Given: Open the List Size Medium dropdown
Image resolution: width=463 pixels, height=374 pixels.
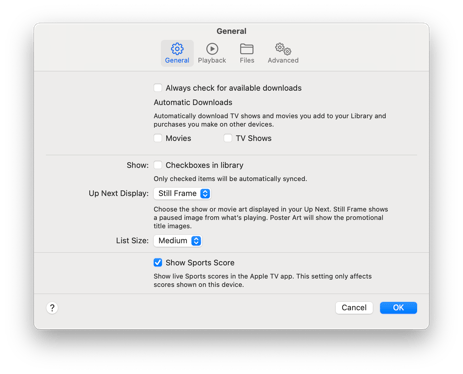Looking at the screenshot, I should [178, 241].
